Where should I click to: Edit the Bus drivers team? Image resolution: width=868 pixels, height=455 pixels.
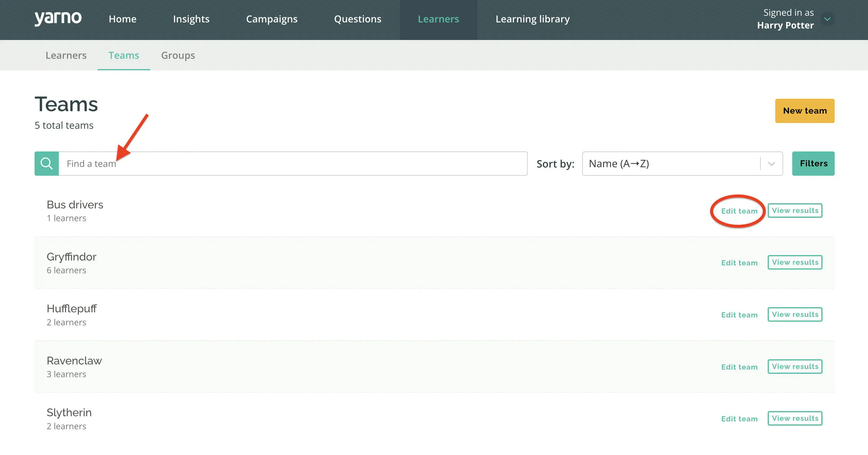tap(739, 211)
